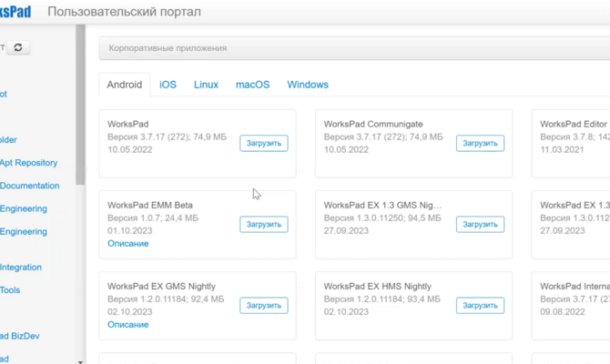
Task: Download WorksPad EX HMS Nightly
Action: (480, 306)
